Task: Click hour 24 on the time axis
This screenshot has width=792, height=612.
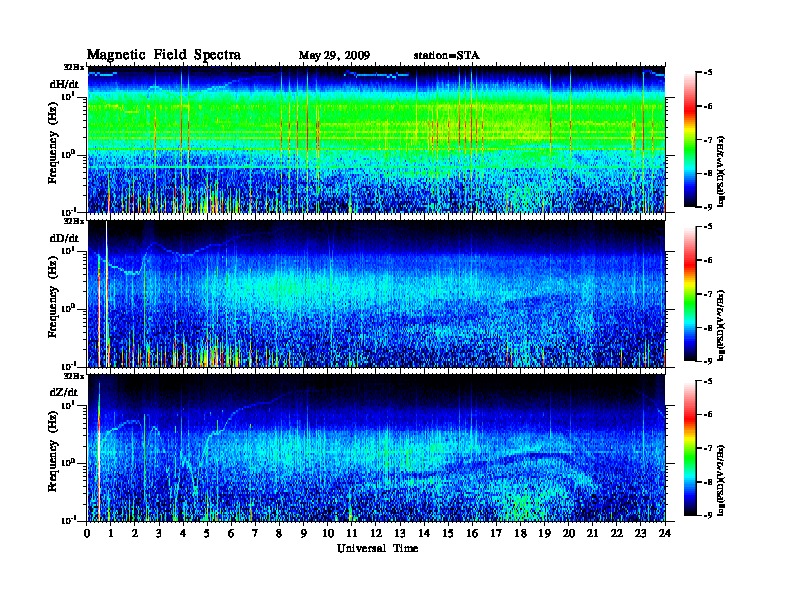Action: pyautogui.click(x=665, y=533)
